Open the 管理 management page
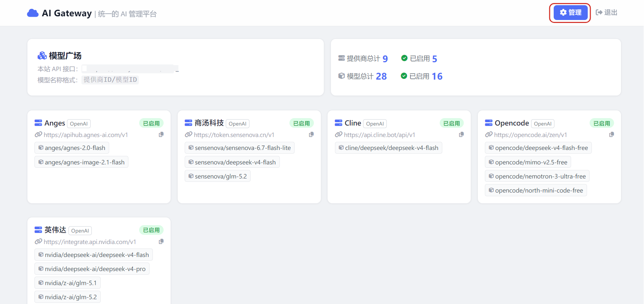 coord(570,13)
